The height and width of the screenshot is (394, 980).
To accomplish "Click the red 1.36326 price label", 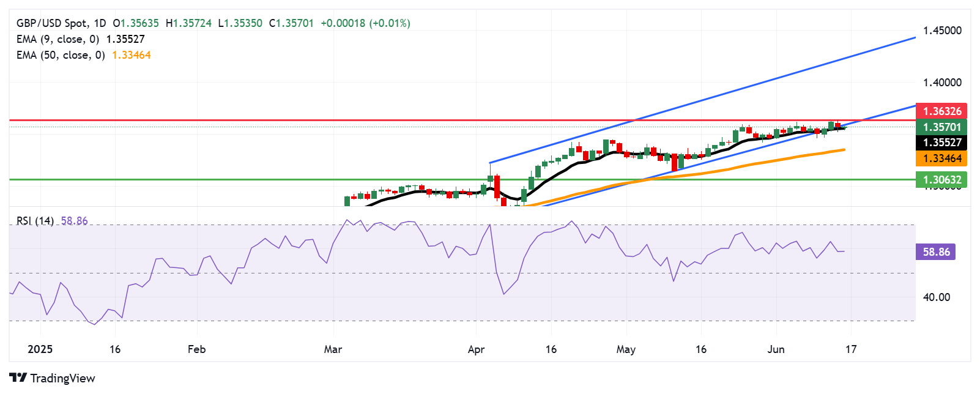I will click(941, 111).
